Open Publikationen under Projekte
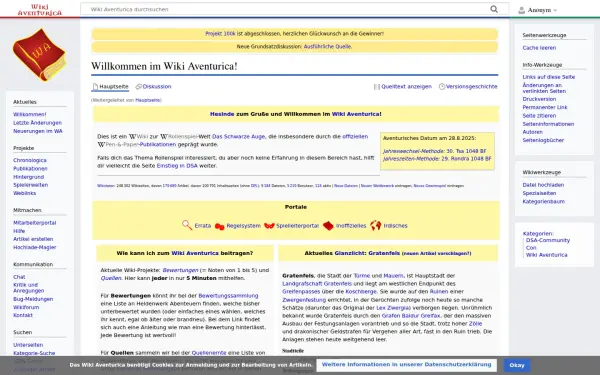This screenshot has width=600, height=375. [x=30, y=169]
